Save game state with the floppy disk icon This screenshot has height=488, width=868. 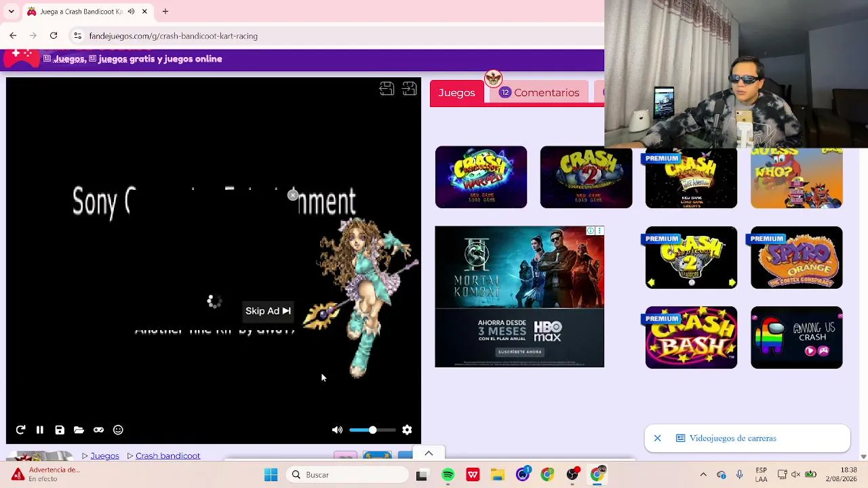60,430
